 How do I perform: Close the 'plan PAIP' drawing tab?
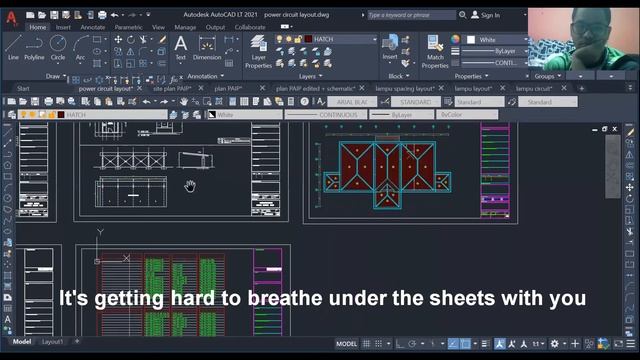262,88
